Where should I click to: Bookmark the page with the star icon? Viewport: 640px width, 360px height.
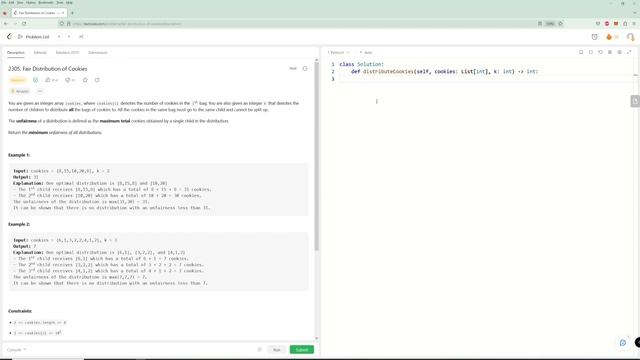(x=560, y=24)
